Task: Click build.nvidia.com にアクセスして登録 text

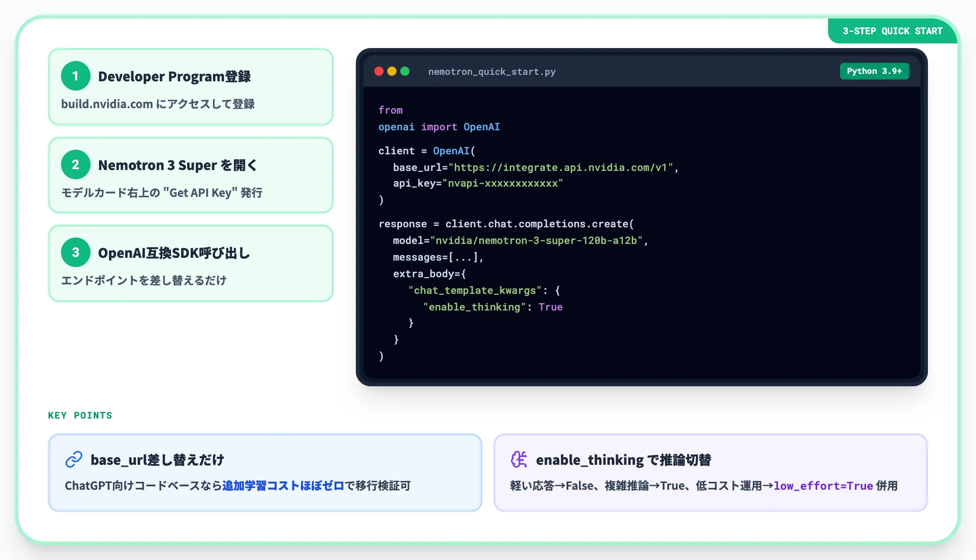Action: pos(158,104)
